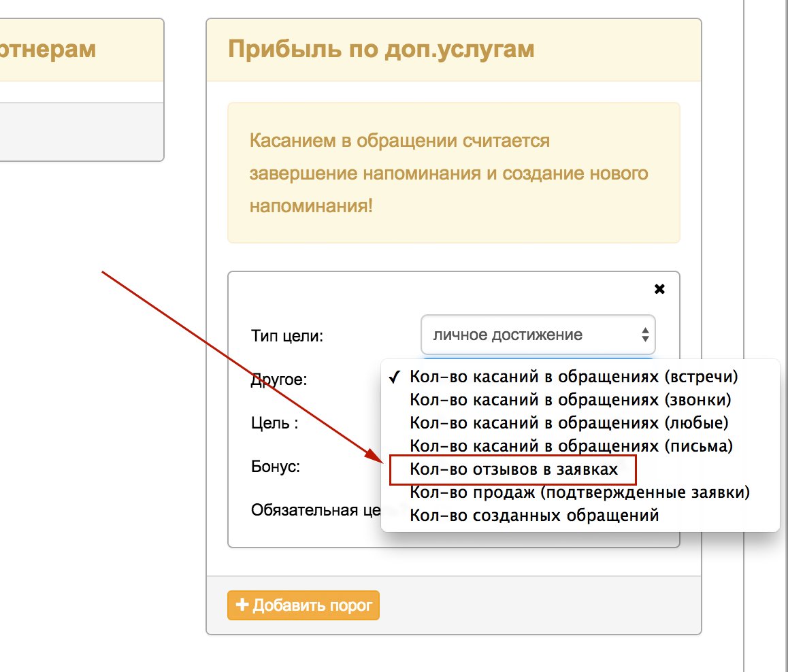Select 'Кол-во созданных обращений' option
The width and height of the screenshot is (788, 672).
coord(580,515)
